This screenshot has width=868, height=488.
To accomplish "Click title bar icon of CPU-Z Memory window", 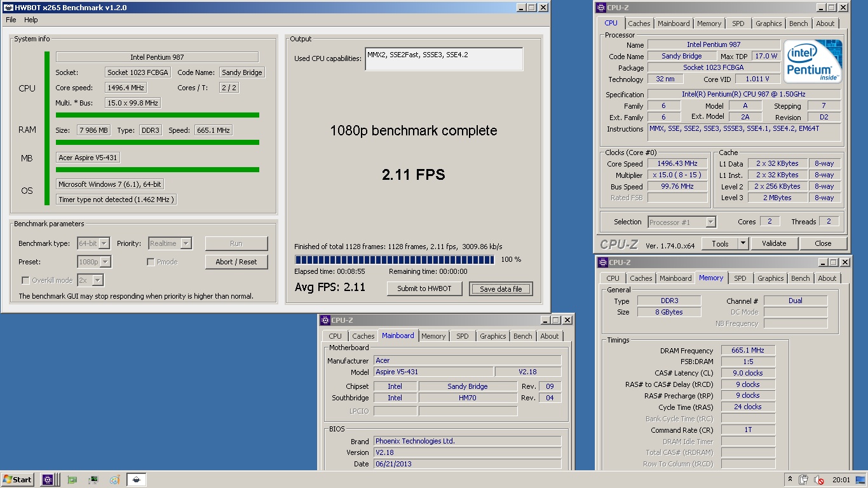I will tap(603, 262).
